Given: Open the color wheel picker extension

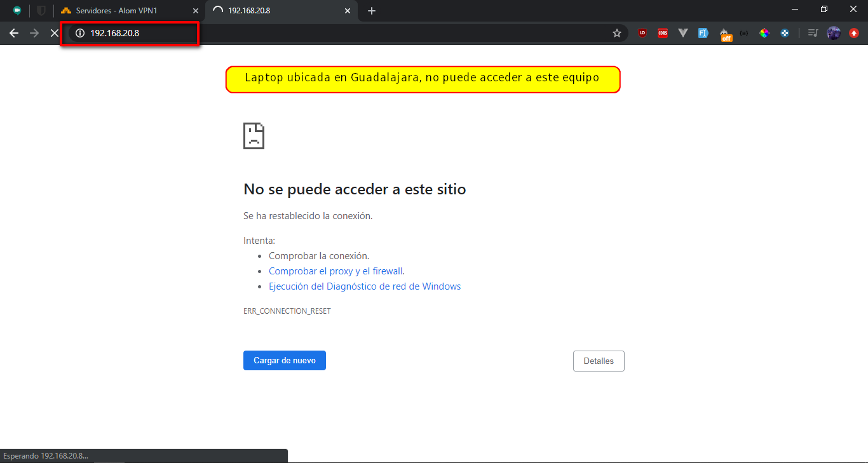Looking at the screenshot, I should (x=764, y=33).
